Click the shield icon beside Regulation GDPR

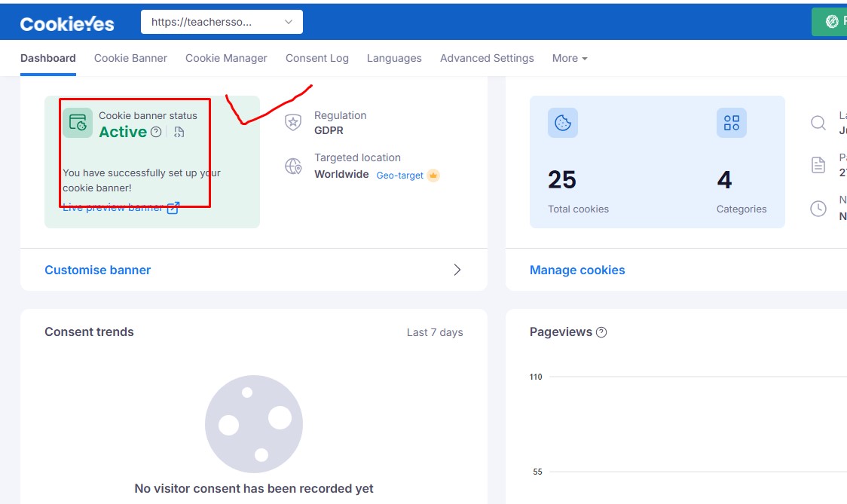[293, 122]
